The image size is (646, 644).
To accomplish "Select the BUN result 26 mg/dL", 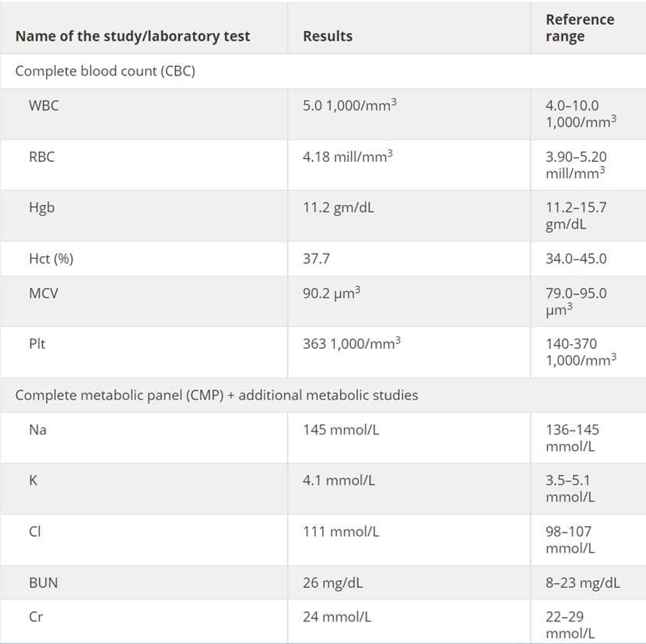I will 332,582.
